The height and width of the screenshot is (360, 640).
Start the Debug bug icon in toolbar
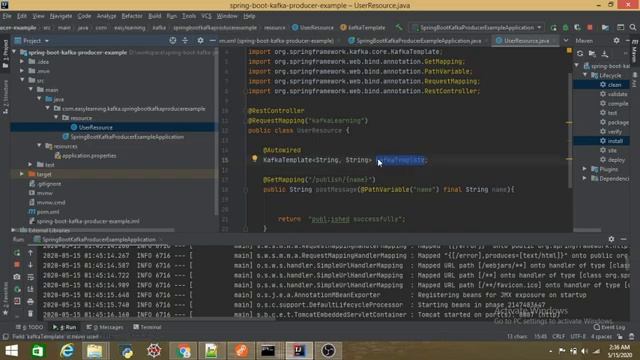coord(566,27)
